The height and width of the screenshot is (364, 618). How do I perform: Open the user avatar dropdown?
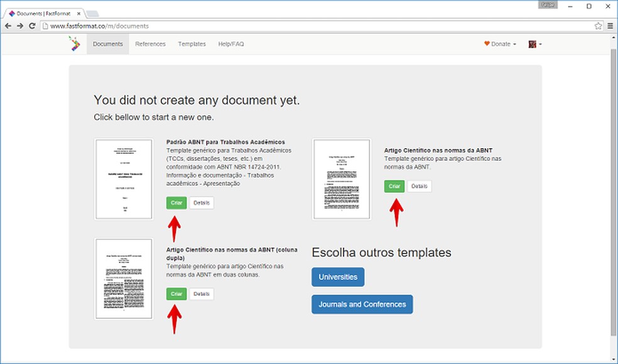(x=535, y=44)
